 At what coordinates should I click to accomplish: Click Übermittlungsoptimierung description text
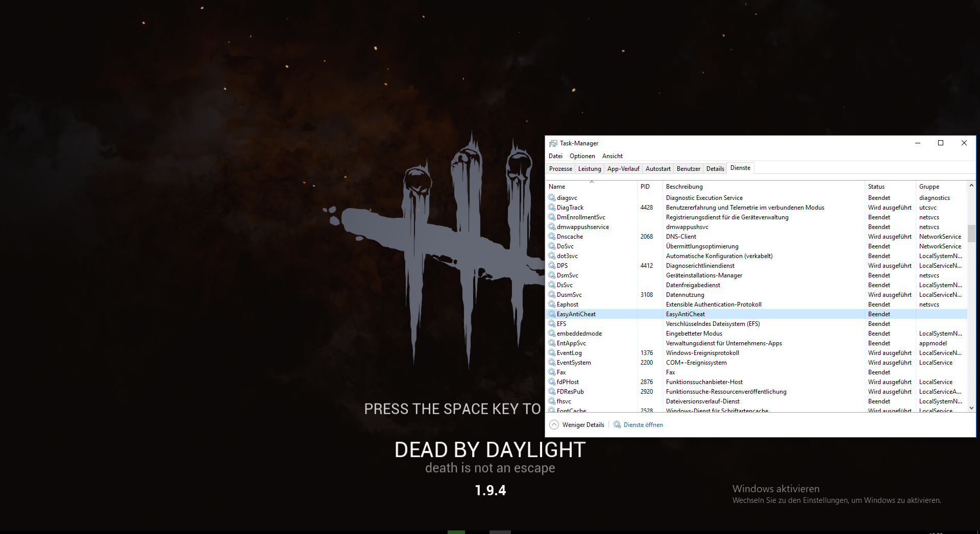pyautogui.click(x=702, y=246)
